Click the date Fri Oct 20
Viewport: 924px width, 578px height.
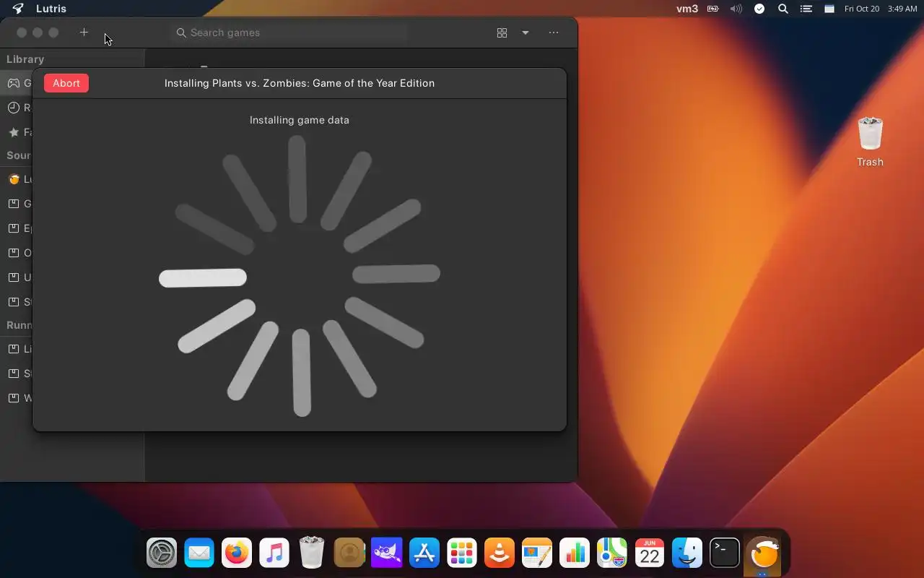(862, 9)
